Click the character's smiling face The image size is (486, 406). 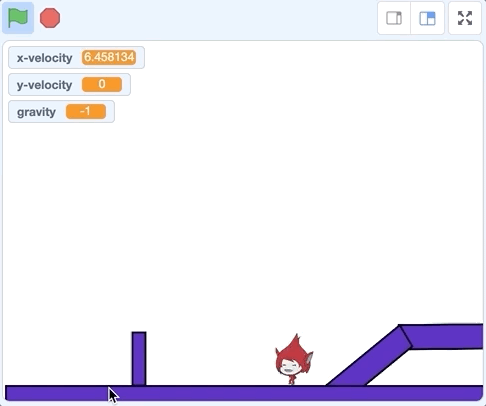[289, 368]
